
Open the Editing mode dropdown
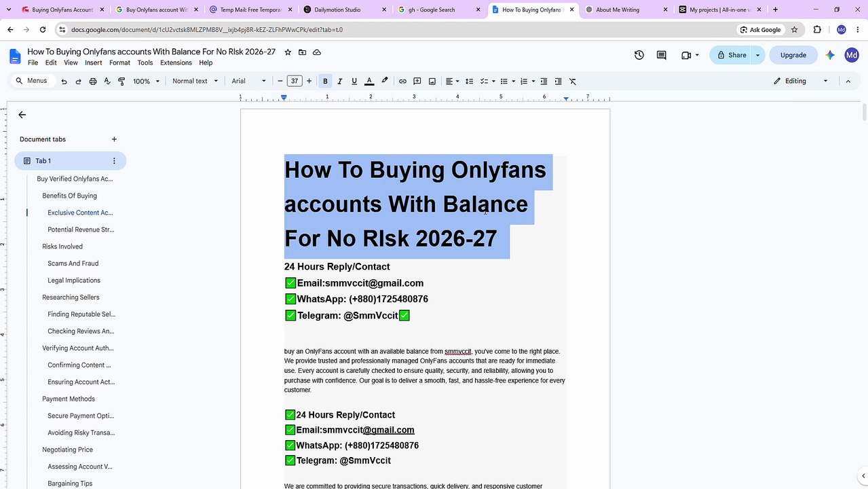801,81
